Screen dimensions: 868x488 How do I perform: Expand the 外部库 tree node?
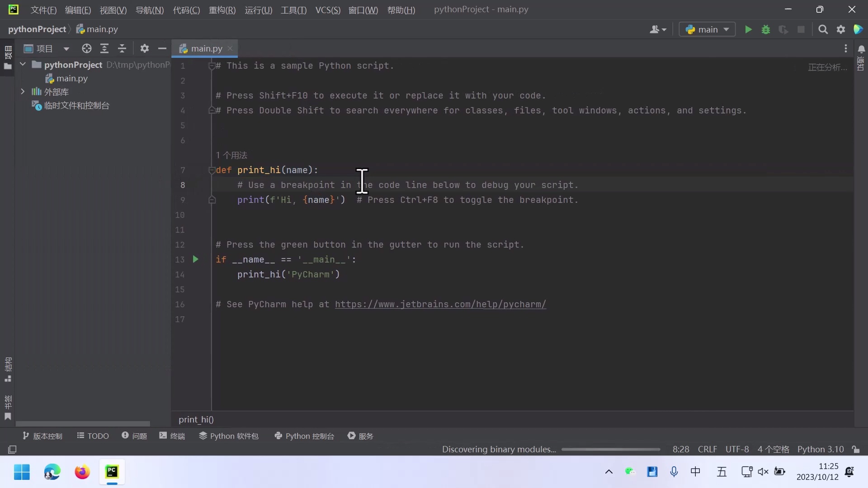23,92
